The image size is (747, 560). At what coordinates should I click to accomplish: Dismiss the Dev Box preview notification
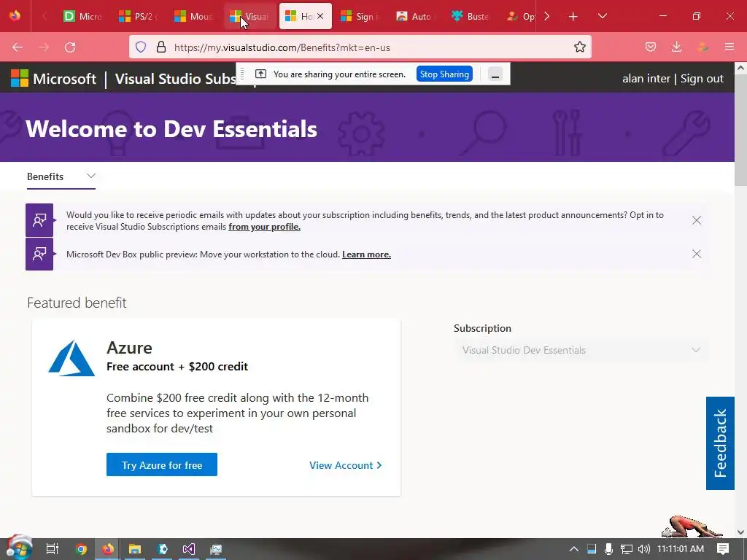697,254
